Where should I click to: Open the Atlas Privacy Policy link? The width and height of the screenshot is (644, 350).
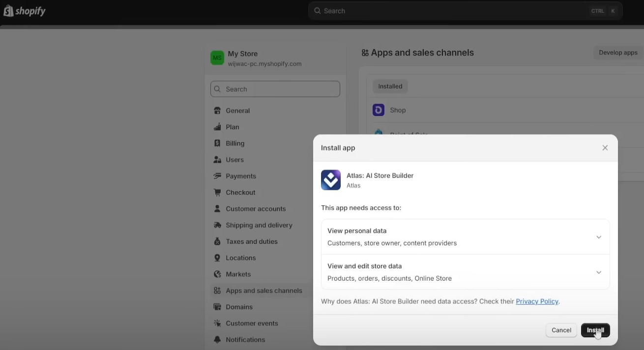point(537,301)
